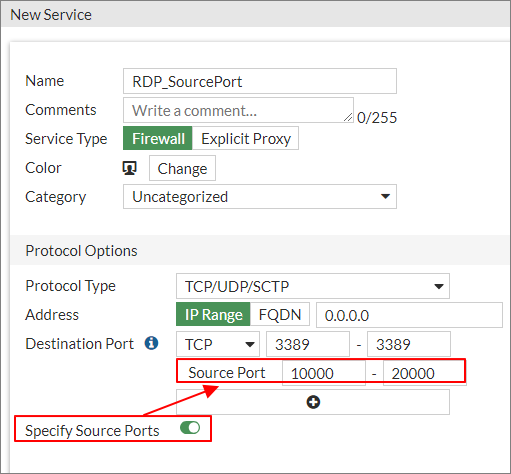Click the Comments resize handle
511x474 pixels.
click(x=348, y=117)
